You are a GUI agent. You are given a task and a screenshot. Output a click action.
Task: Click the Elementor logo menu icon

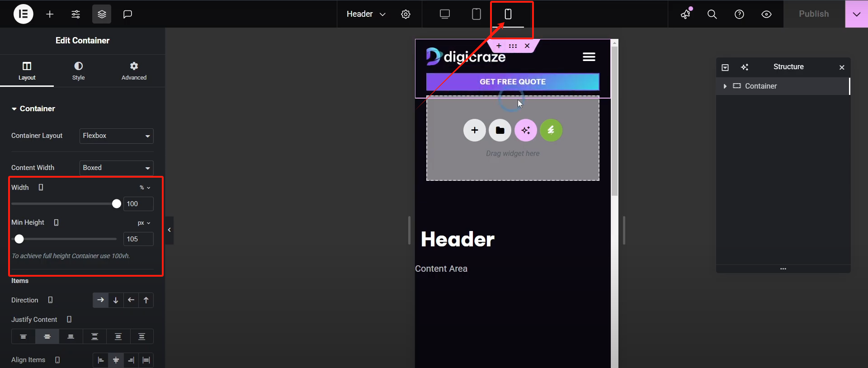(x=24, y=14)
